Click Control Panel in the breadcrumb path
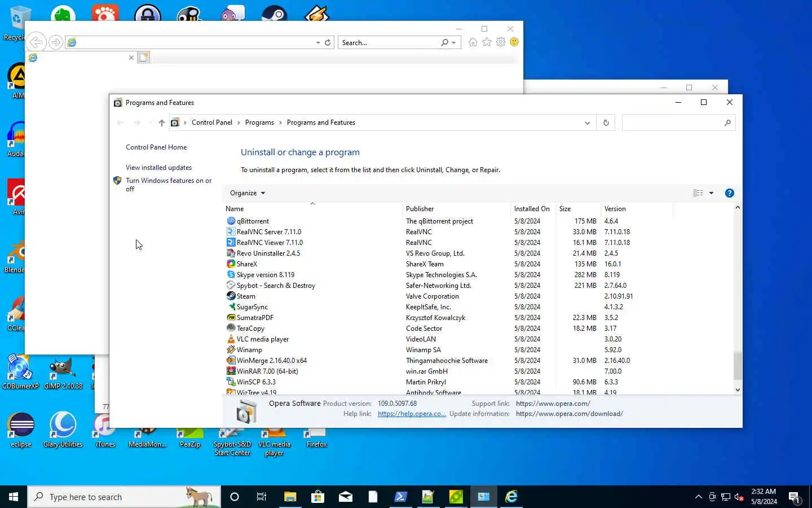This screenshot has width=812, height=508. [x=212, y=122]
